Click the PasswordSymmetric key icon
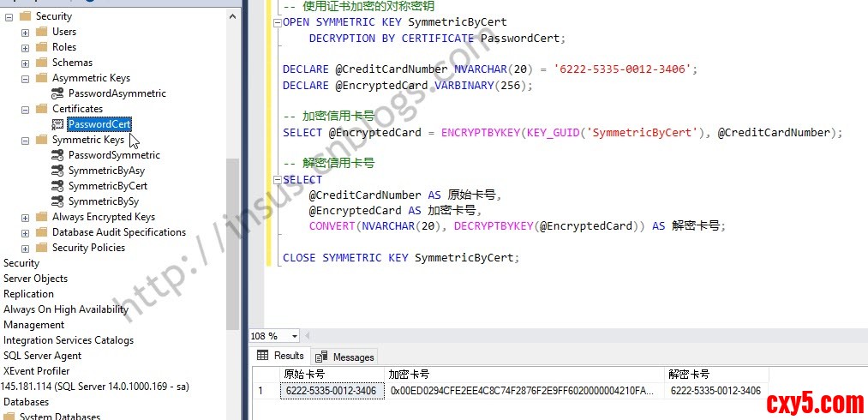 (57, 155)
